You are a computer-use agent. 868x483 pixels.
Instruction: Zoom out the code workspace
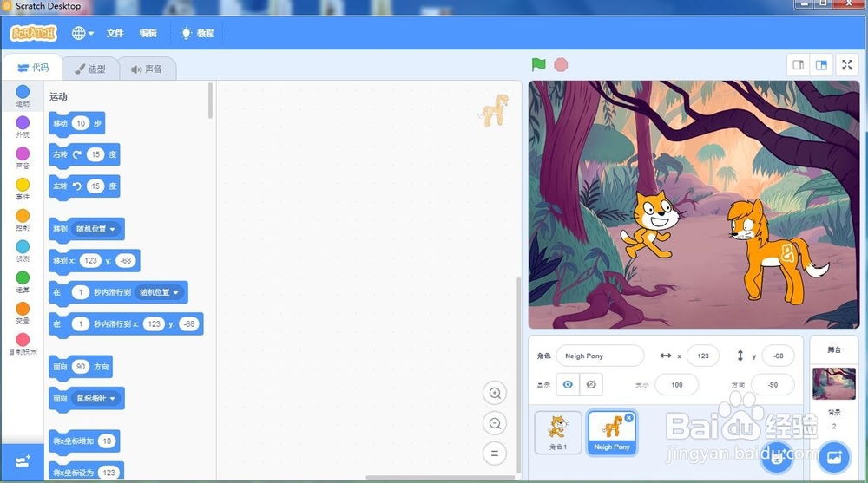coord(495,424)
